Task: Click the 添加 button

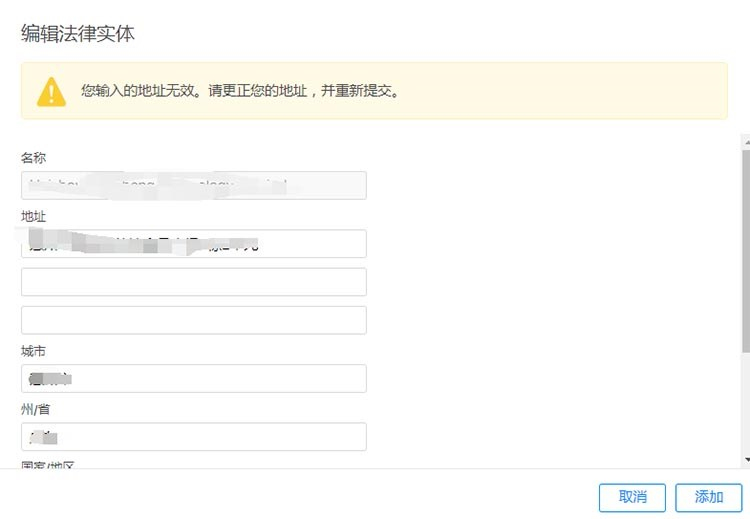Action: click(708, 497)
